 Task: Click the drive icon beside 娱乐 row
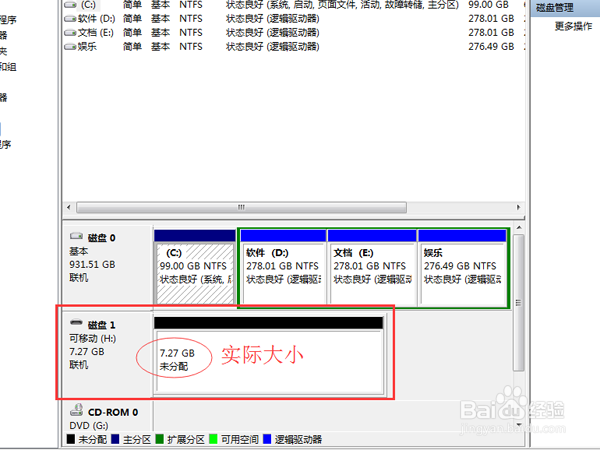tap(70, 47)
